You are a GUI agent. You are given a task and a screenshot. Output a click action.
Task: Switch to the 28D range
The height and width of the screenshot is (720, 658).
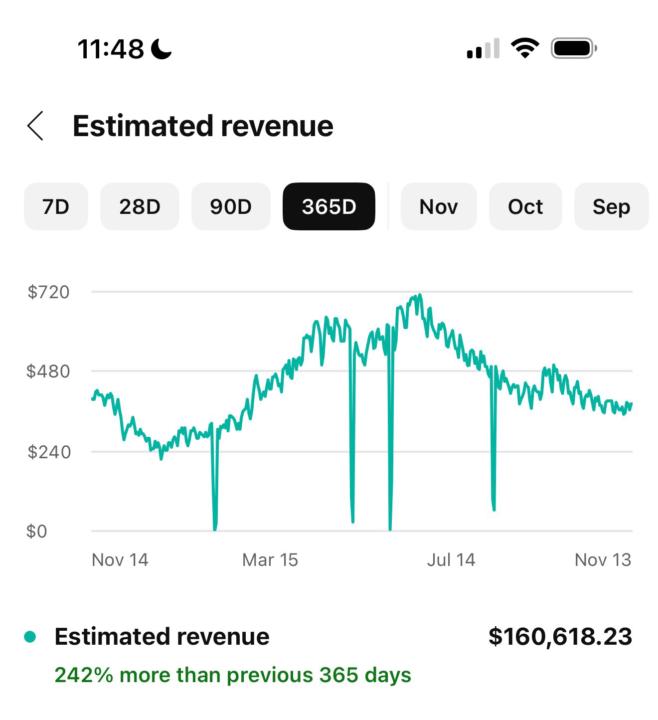coord(141,207)
